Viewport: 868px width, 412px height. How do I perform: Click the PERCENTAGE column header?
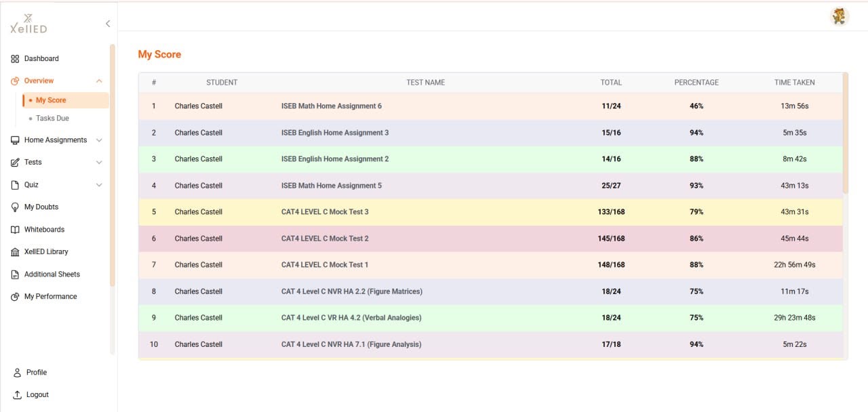(x=696, y=83)
